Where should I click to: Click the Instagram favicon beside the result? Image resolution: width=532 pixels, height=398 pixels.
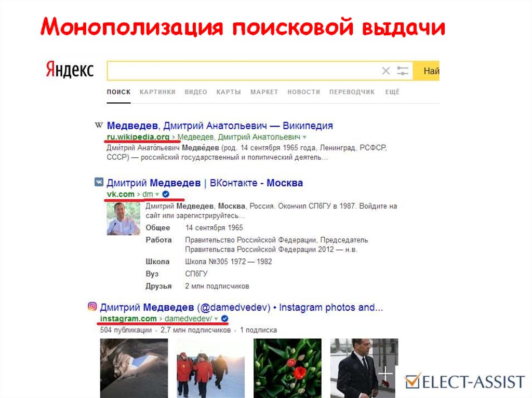pos(92,307)
